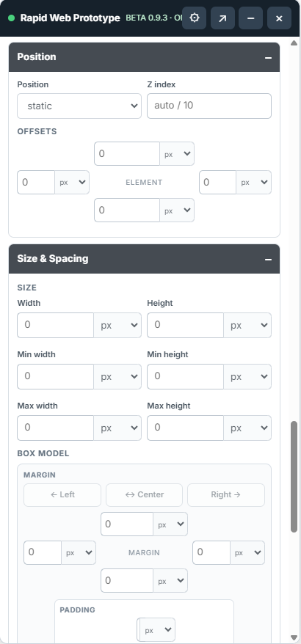Open the bottom margin unit dropdown

(170, 581)
